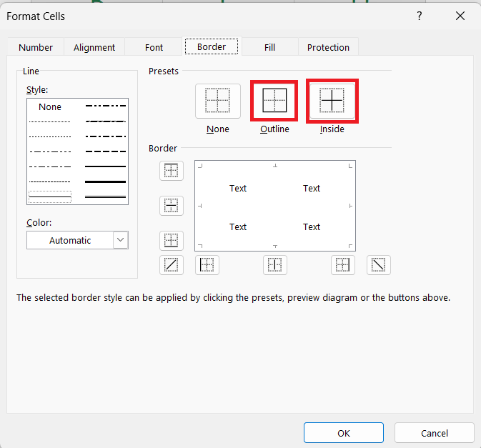Confirm with the OK button
The image size is (481, 448).
click(x=344, y=433)
